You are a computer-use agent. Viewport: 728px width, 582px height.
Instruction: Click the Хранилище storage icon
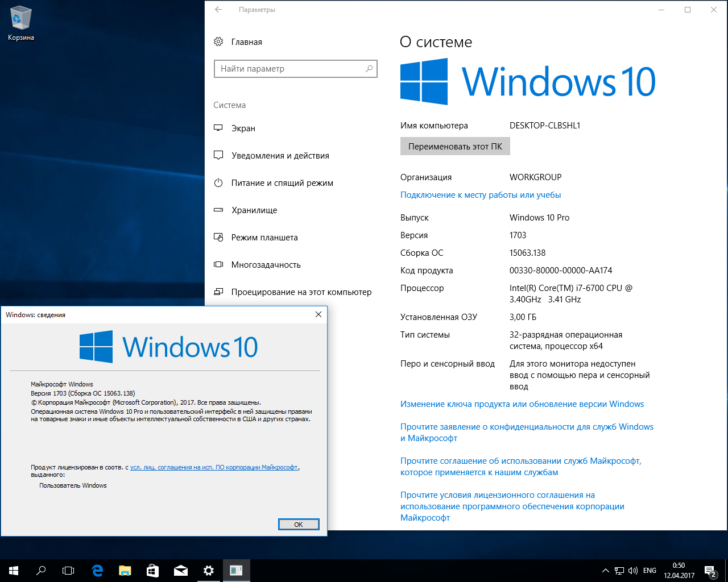coord(218,210)
